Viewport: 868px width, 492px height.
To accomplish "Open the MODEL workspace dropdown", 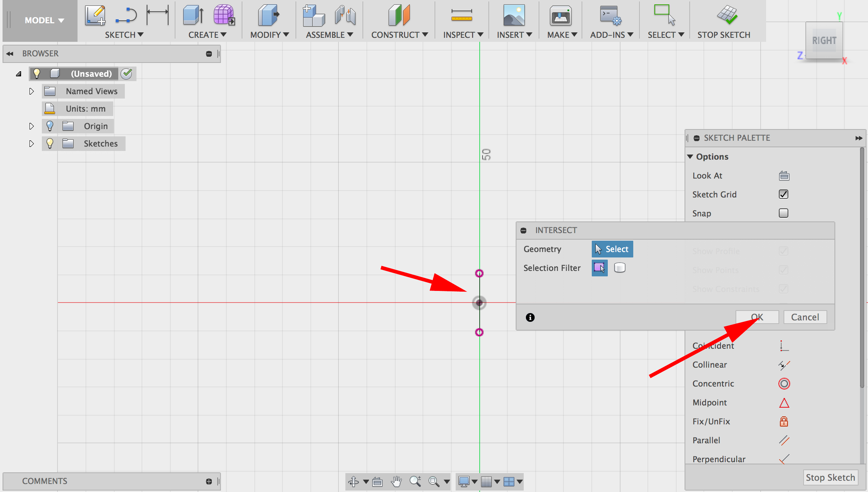I will click(x=44, y=20).
